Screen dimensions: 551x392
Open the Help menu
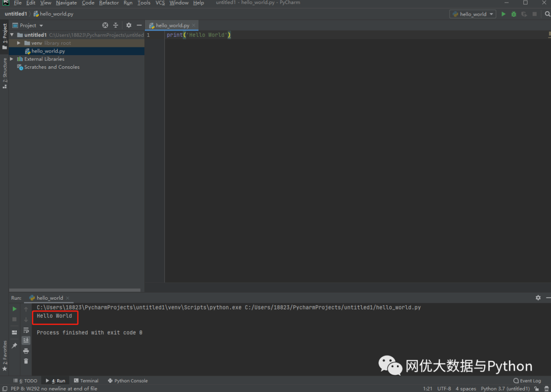pyautogui.click(x=198, y=3)
